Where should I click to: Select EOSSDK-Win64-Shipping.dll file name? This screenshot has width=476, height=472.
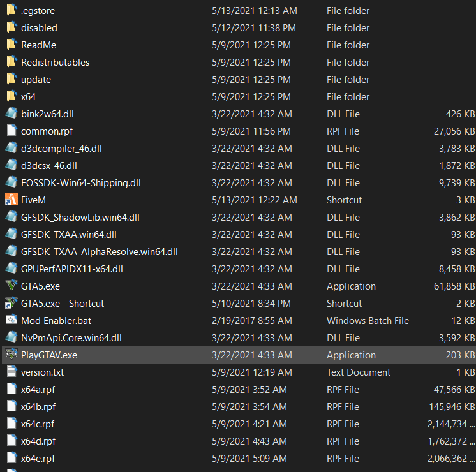(x=80, y=182)
